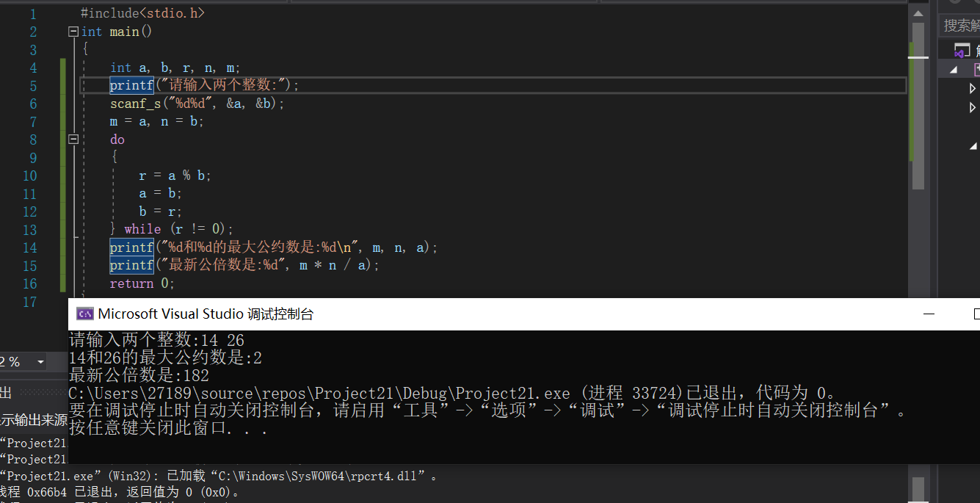Click the 'while (r != 0);' condition

178,229
